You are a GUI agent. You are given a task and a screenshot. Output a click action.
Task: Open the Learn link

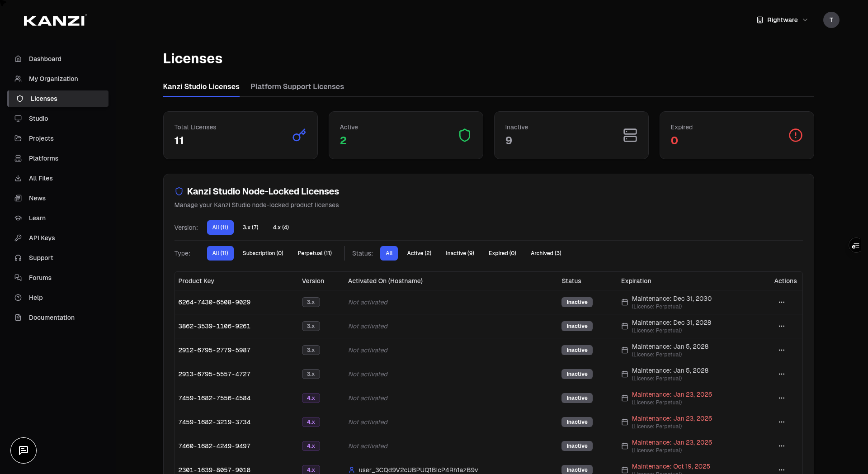[58, 218]
